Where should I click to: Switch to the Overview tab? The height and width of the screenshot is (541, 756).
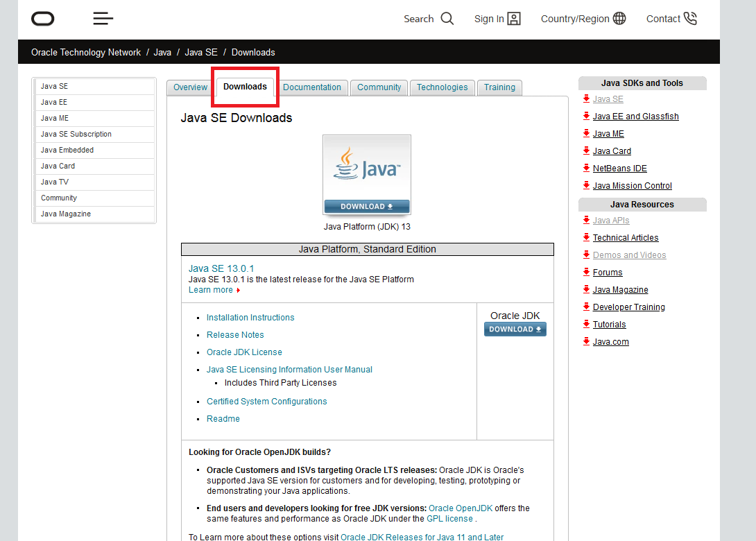coord(191,87)
